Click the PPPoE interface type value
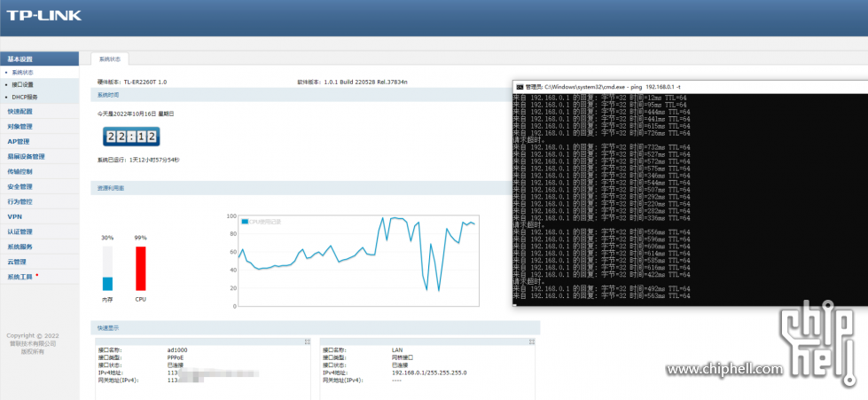The width and height of the screenshot is (868, 400). pos(176,358)
